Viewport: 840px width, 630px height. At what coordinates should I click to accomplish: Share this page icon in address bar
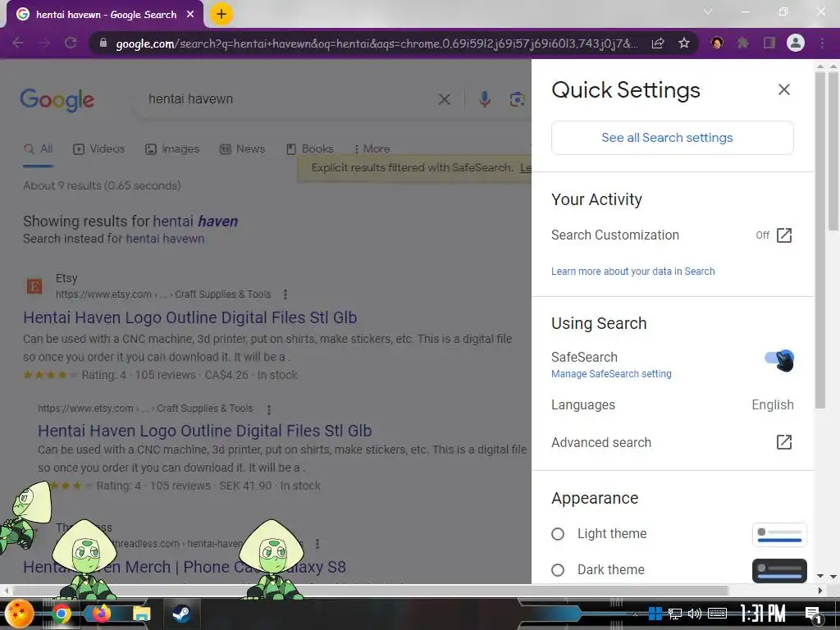tap(658, 43)
